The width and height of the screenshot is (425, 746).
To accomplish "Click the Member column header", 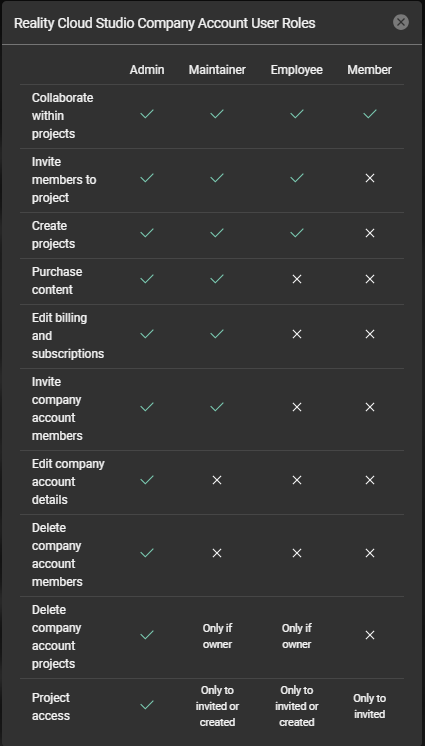I will (369, 70).
